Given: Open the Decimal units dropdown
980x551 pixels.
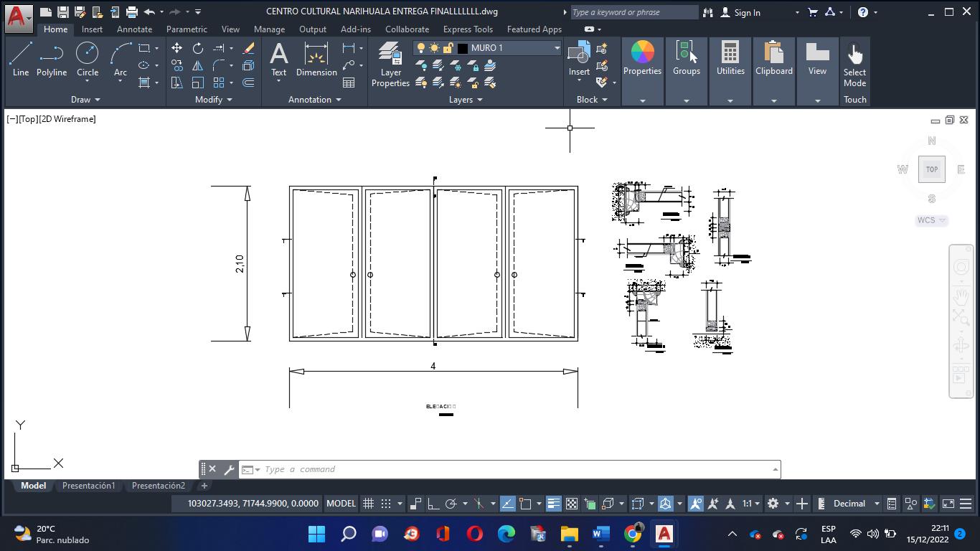Looking at the screenshot, I should pos(876,504).
